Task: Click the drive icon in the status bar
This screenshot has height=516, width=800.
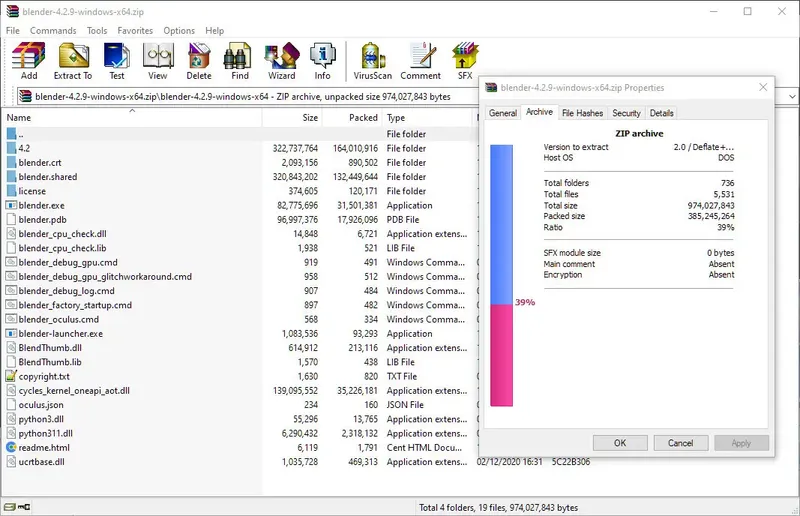Action: click(9, 507)
